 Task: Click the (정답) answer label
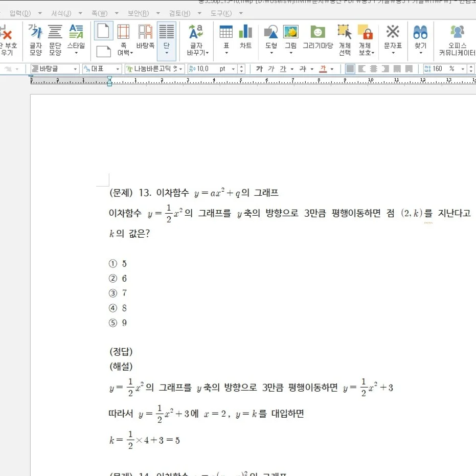(121, 352)
